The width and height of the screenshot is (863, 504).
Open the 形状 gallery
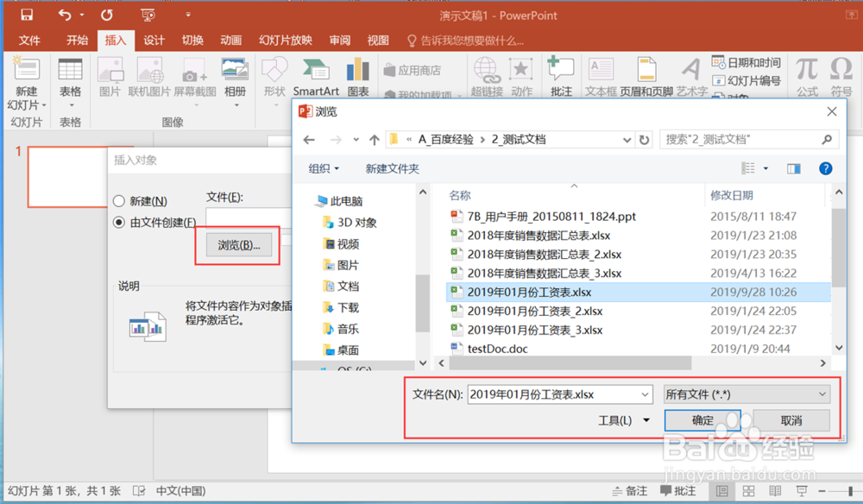[274, 71]
